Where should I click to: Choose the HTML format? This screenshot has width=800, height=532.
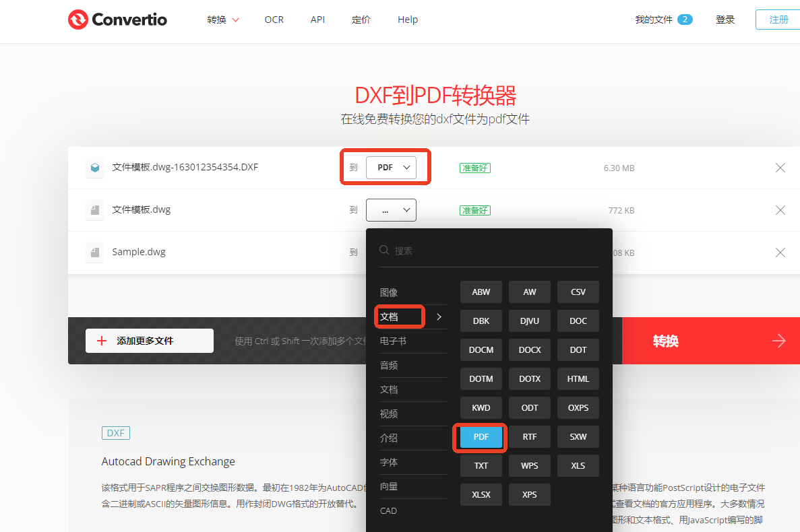578,379
